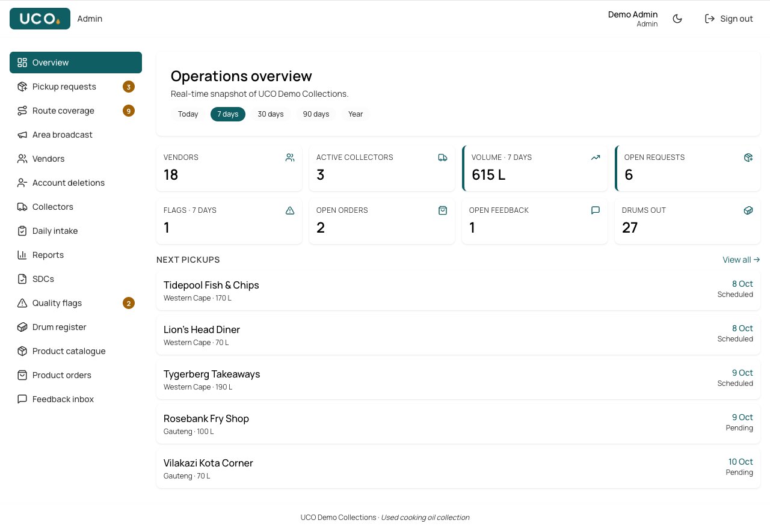Image resolution: width=770 pixels, height=532 pixels.
Task: Open the Open Feedback stat card
Action: (x=535, y=221)
